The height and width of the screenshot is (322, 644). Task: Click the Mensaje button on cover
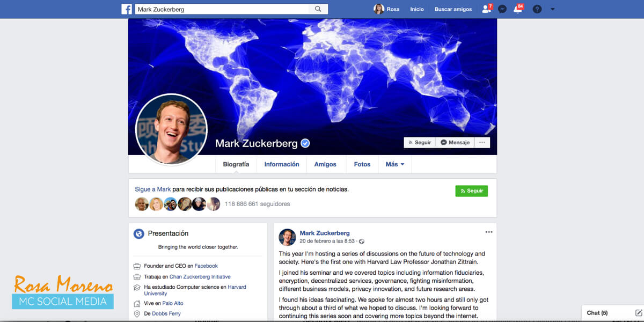pyautogui.click(x=455, y=142)
